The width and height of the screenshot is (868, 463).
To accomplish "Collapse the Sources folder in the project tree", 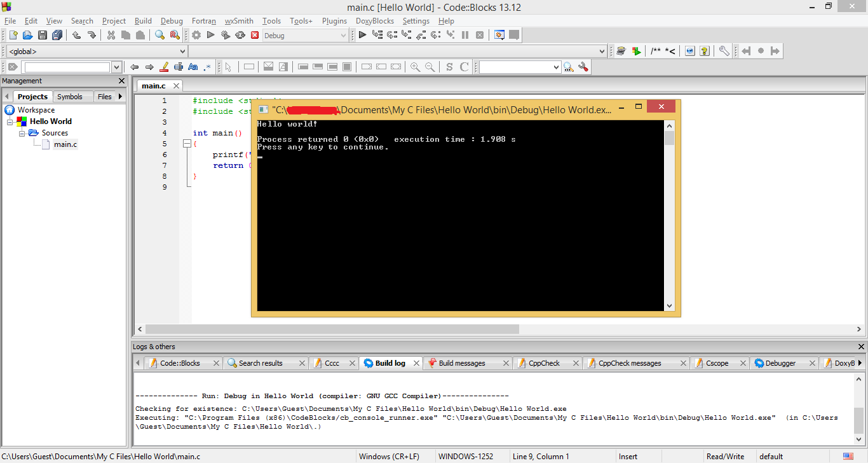I will 21,132.
